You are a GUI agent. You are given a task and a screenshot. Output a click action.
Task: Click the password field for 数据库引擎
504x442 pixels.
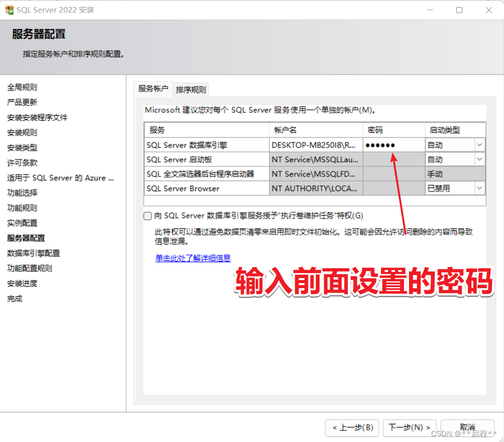394,145
